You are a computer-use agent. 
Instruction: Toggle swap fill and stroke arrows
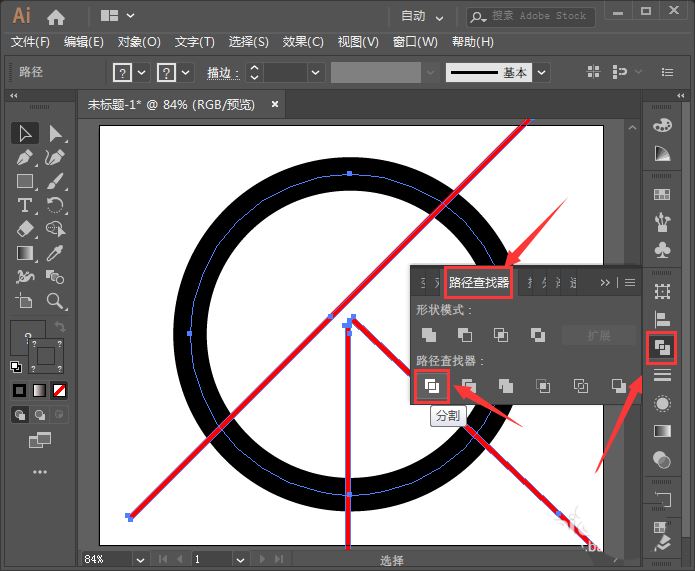point(62,328)
